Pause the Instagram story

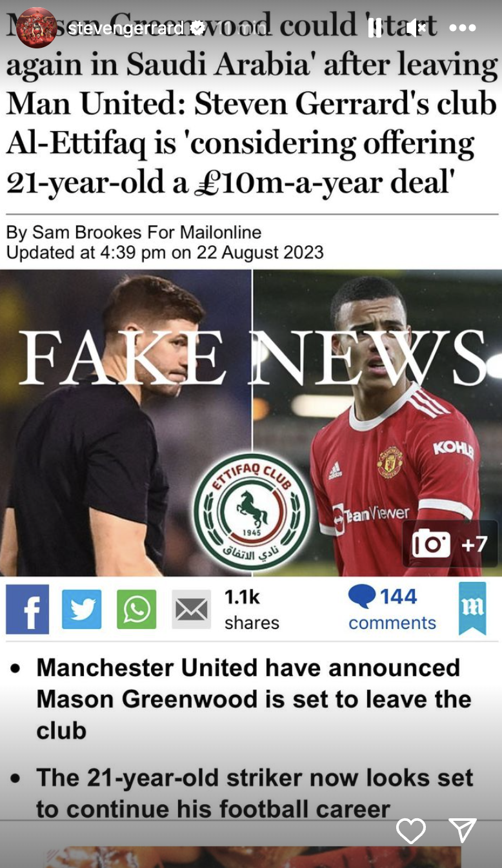click(375, 28)
